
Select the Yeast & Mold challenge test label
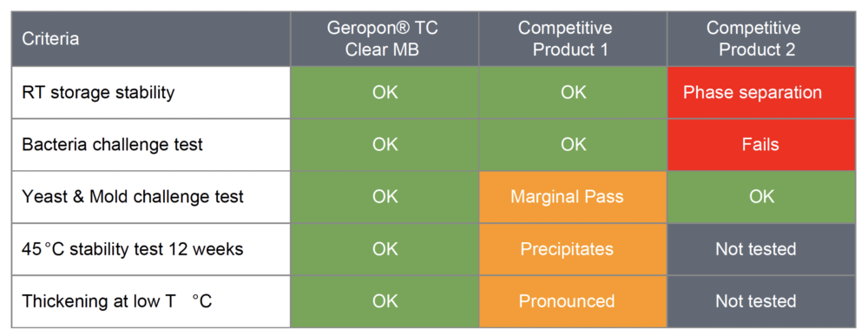click(x=150, y=196)
